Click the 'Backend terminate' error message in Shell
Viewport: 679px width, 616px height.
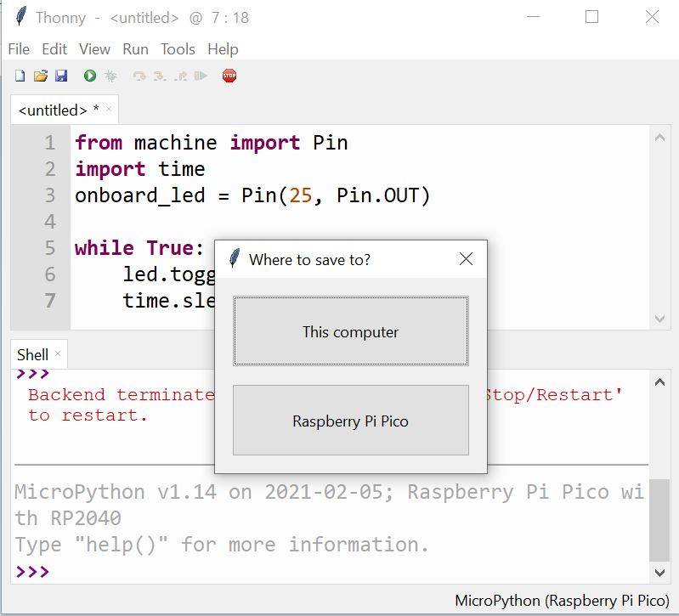pyautogui.click(x=122, y=394)
